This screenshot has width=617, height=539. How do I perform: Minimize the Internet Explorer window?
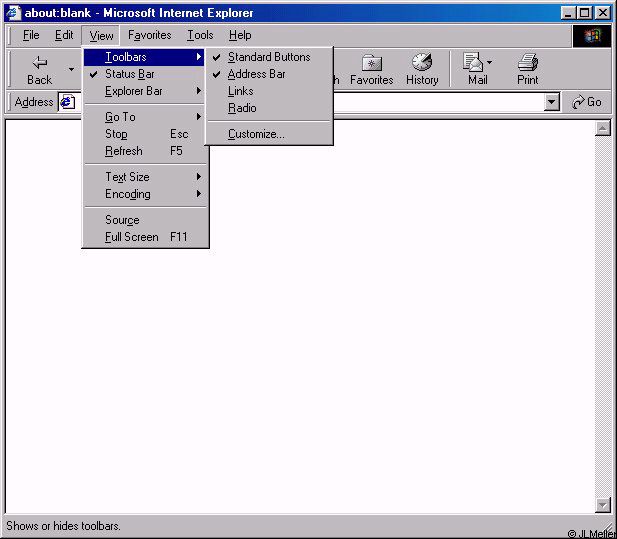click(568, 13)
